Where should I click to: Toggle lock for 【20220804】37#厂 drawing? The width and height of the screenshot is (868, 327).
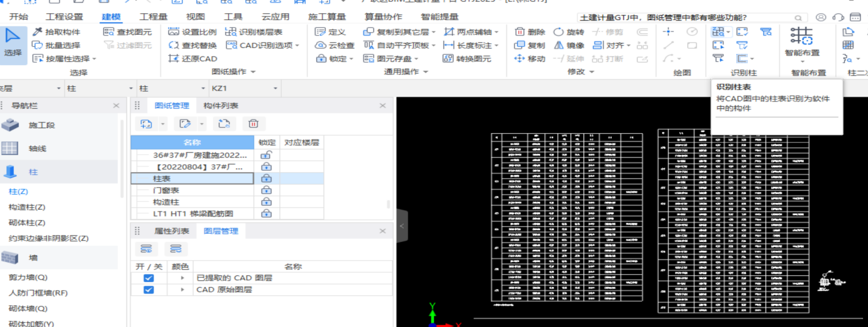point(266,167)
